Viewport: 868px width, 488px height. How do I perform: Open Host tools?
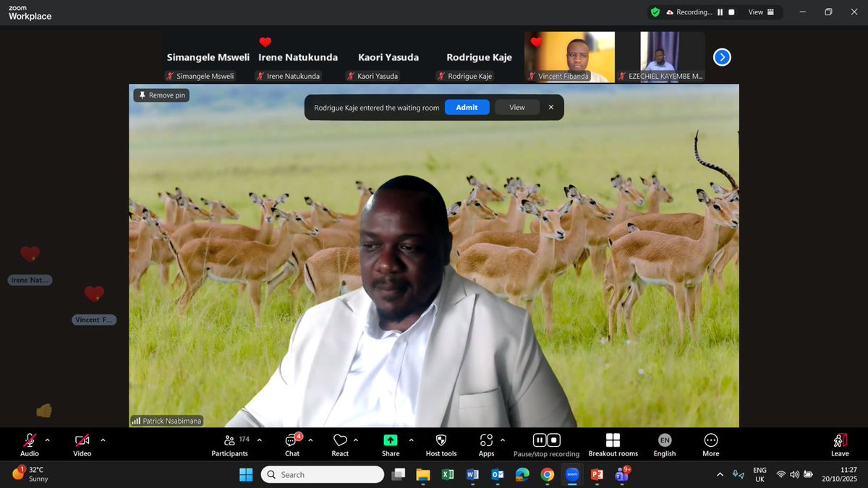pos(441,441)
